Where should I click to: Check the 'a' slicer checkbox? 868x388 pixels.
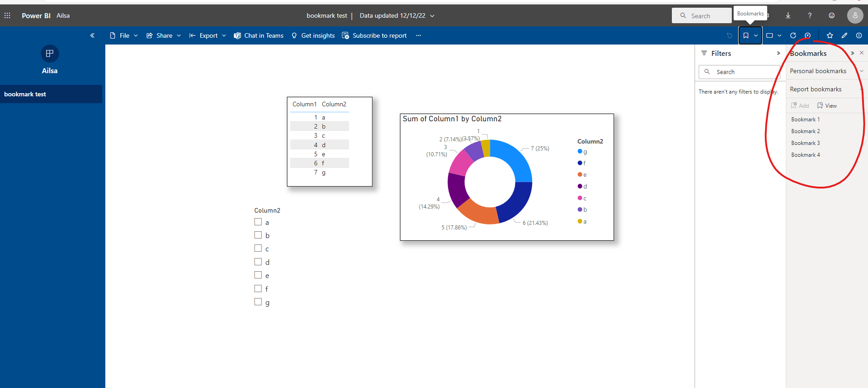[x=258, y=222]
